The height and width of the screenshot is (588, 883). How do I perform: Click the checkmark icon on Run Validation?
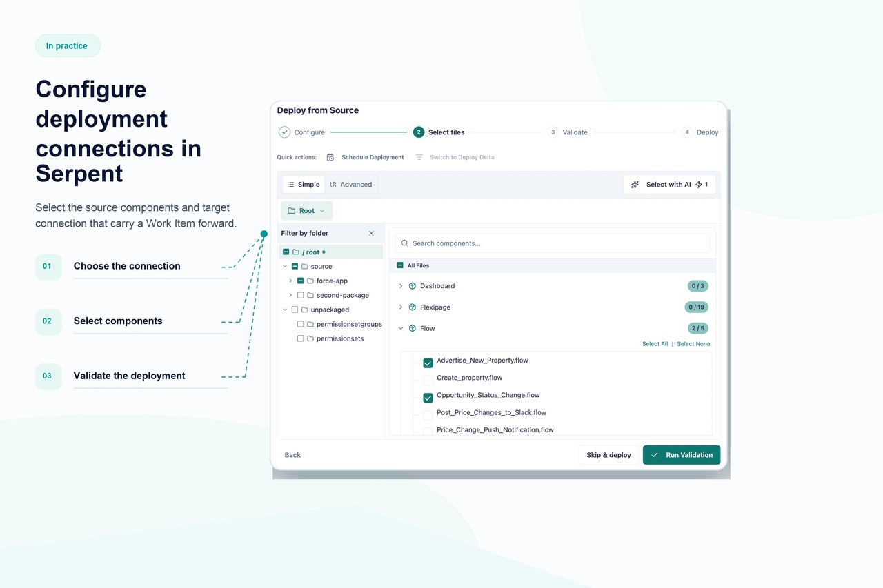[655, 455]
